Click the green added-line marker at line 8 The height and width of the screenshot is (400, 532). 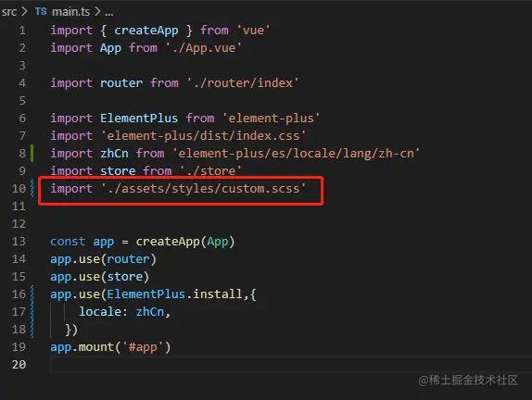pyautogui.click(x=32, y=153)
